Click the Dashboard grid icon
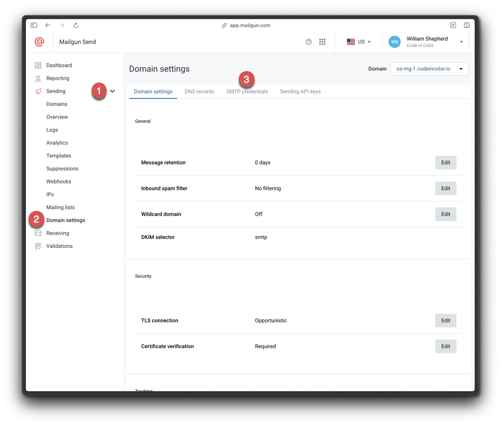This screenshot has height=427, width=504. click(38, 65)
